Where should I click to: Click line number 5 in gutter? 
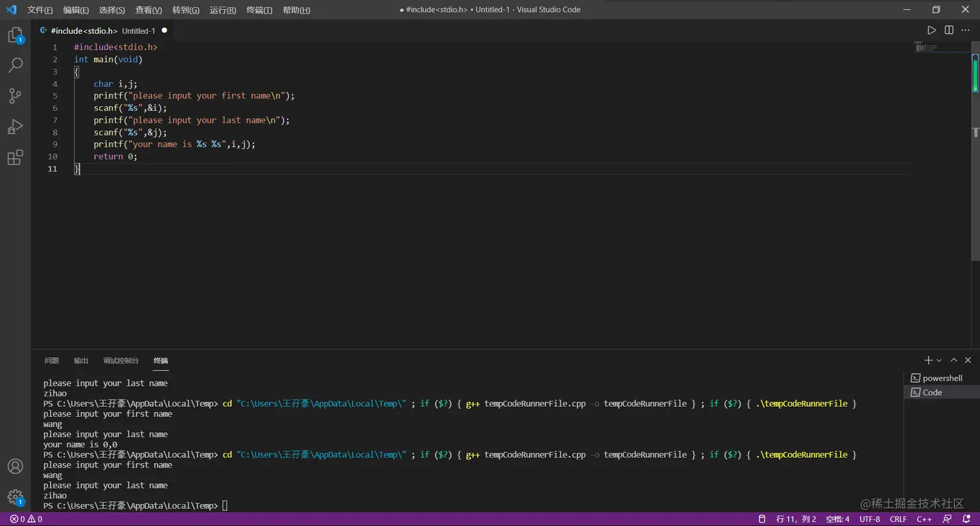[x=54, y=96]
